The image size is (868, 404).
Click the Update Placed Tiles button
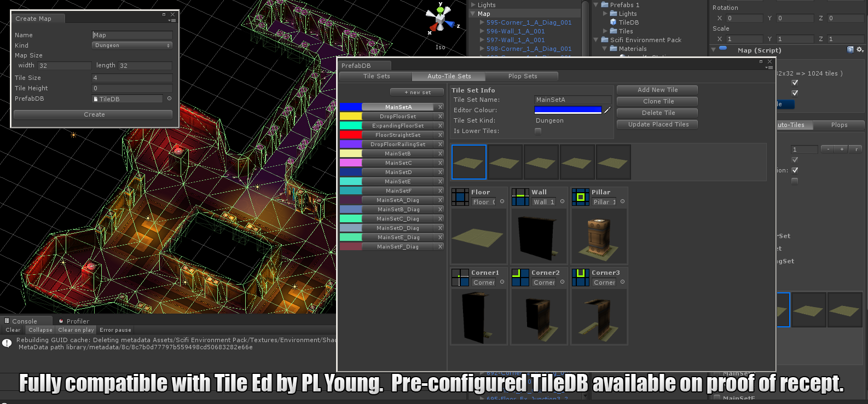point(657,124)
